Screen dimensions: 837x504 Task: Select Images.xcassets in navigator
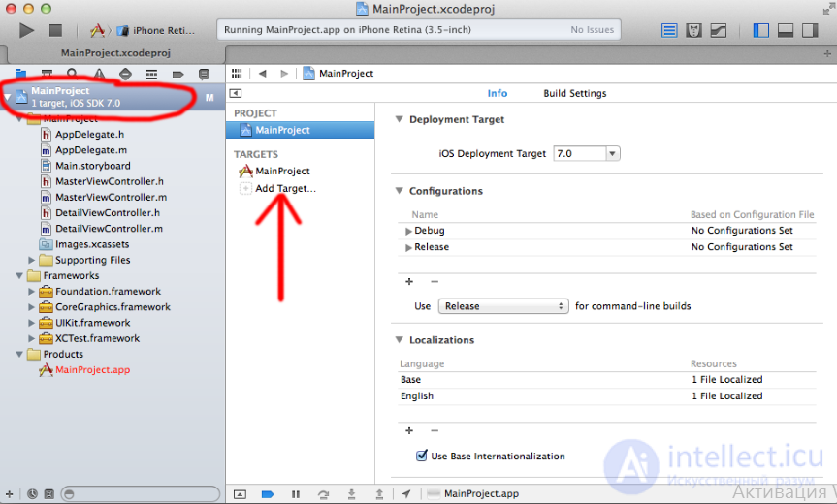(x=92, y=244)
